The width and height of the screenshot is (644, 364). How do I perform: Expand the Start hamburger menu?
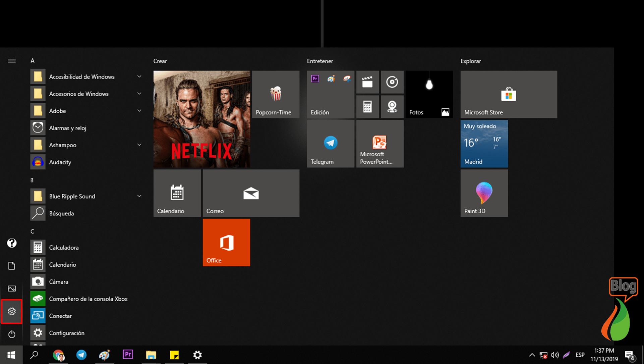tap(12, 61)
